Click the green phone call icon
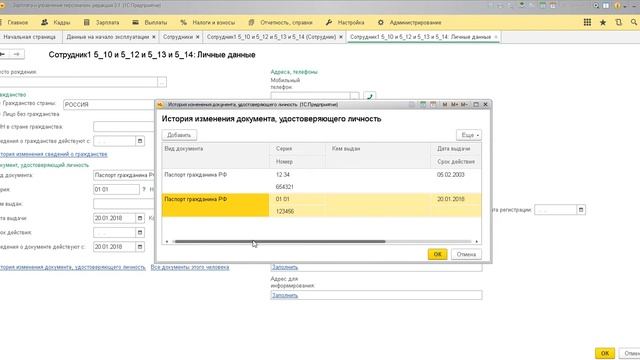Image resolution: width=640 pixels, height=360 pixels. click(x=370, y=96)
